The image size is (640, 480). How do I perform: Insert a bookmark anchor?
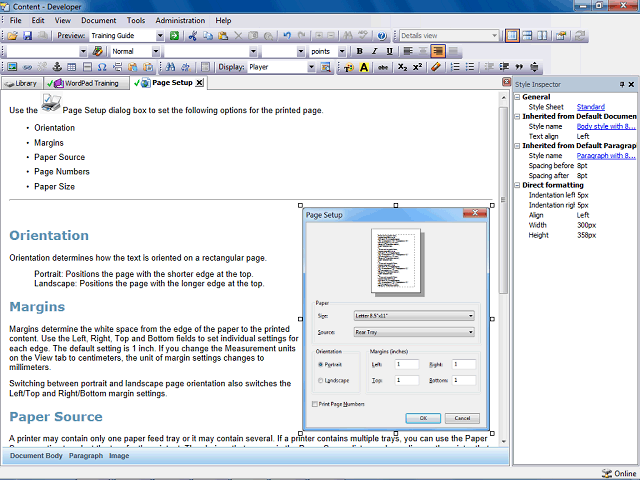57,67
